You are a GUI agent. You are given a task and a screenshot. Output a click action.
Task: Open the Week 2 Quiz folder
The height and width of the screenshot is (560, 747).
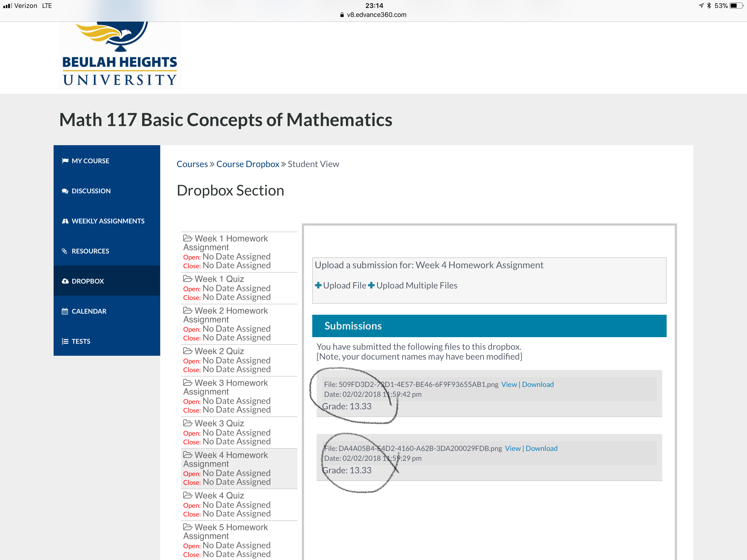click(x=219, y=351)
